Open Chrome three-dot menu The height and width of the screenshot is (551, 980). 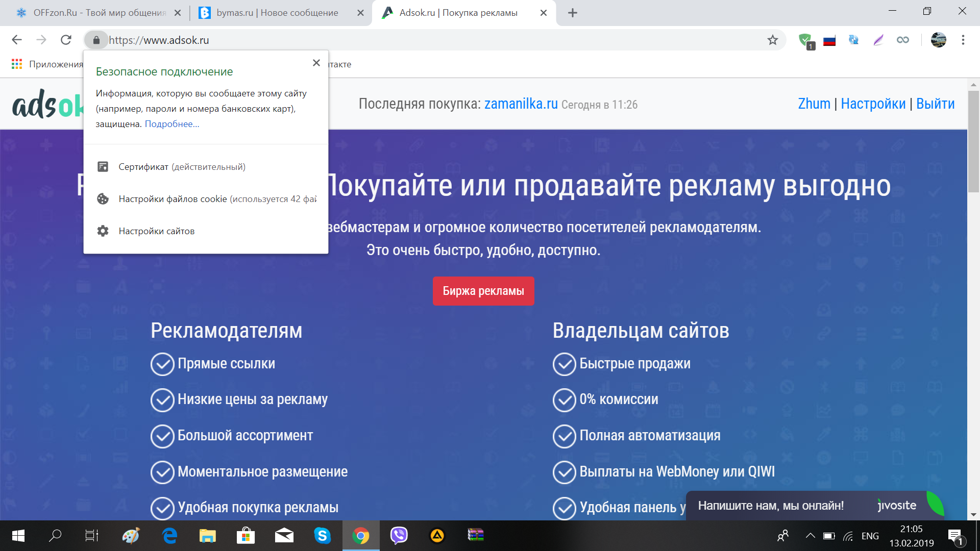[963, 40]
